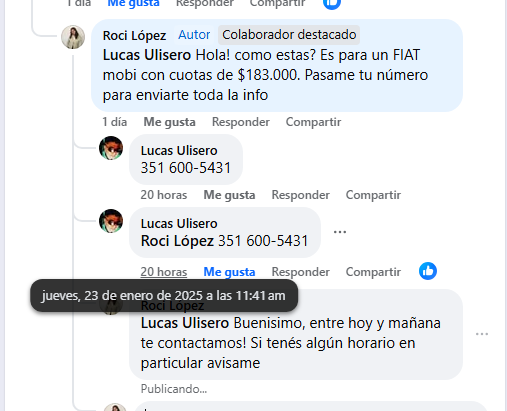Unlike the tagged Roci López phone reply

click(229, 272)
